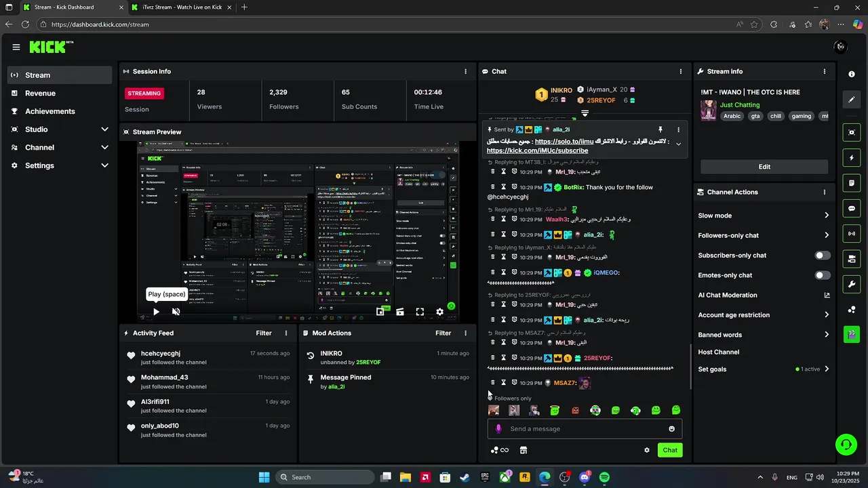Open Discord from the taskbar
The image size is (868, 488).
tap(585, 477)
